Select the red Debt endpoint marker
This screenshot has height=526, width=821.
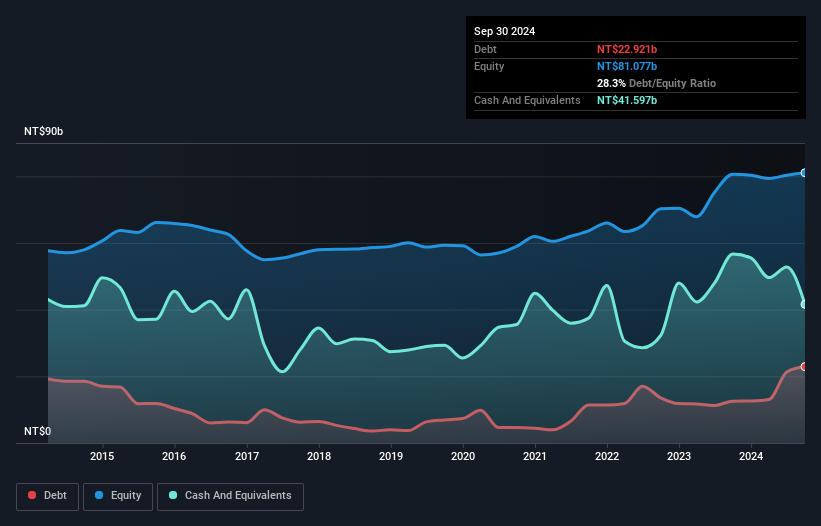(x=804, y=366)
